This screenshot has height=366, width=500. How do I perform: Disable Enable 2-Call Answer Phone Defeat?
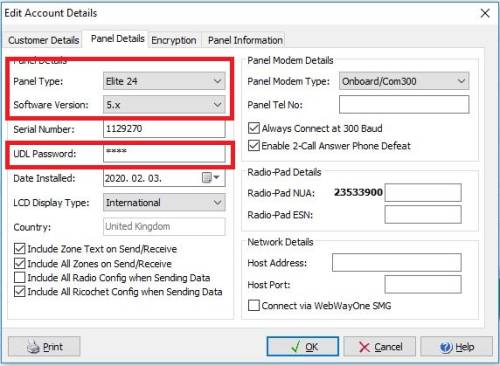(254, 145)
